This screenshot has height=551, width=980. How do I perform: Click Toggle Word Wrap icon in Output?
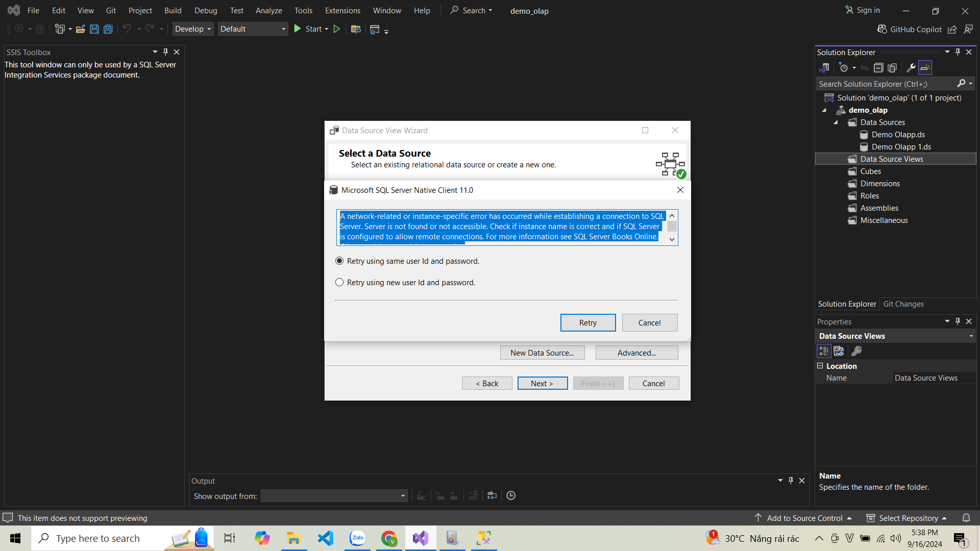click(492, 495)
